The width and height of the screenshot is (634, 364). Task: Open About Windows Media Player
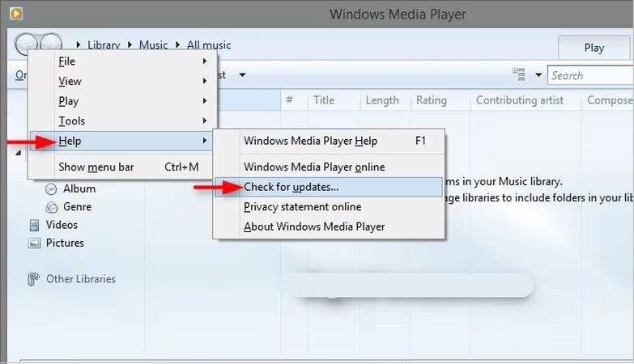[x=329, y=226]
